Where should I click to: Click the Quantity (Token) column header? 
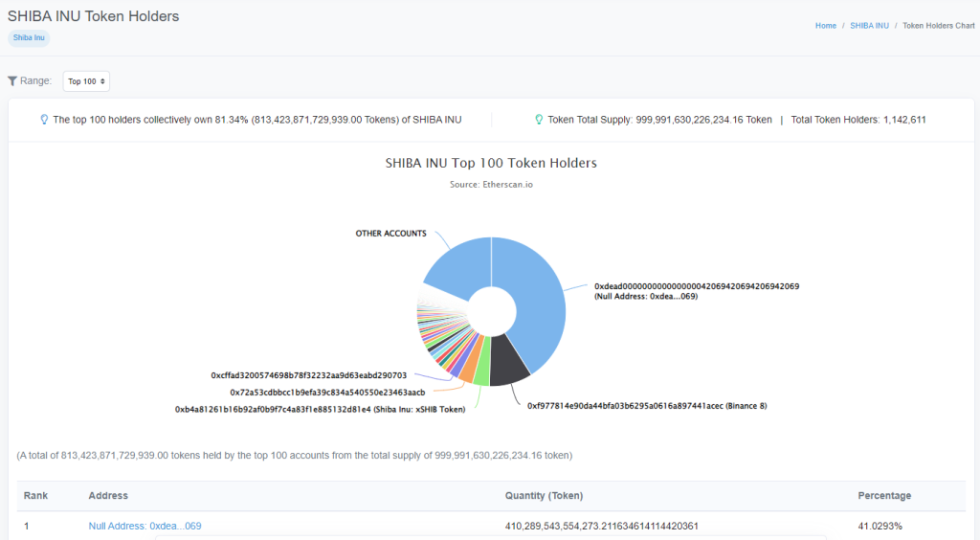pos(544,496)
